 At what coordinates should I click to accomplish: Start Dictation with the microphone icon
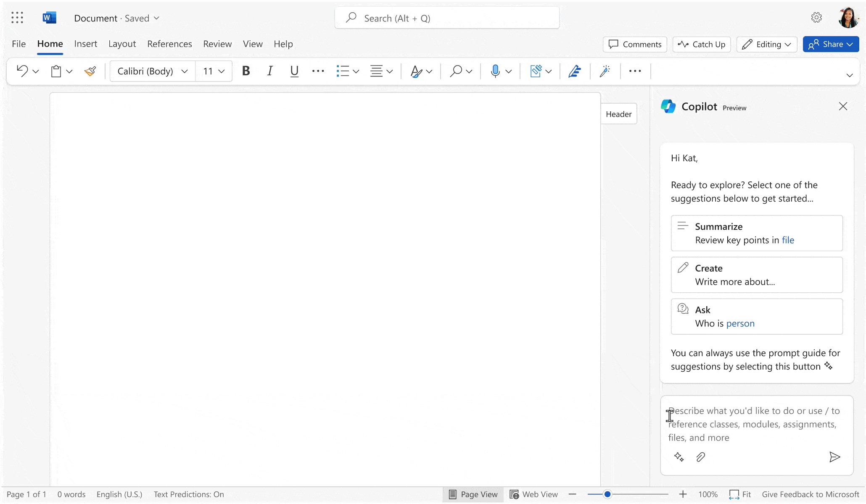pyautogui.click(x=495, y=71)
